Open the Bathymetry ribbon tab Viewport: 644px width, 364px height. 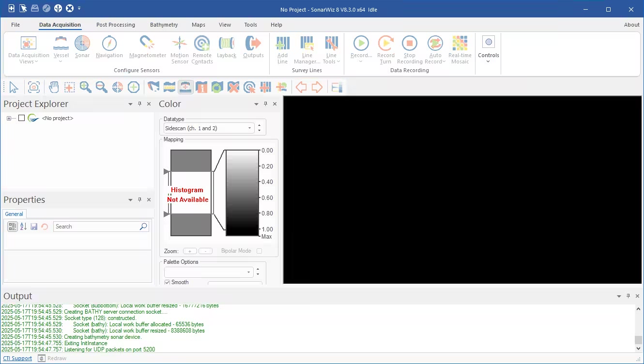tap(164, 25)
